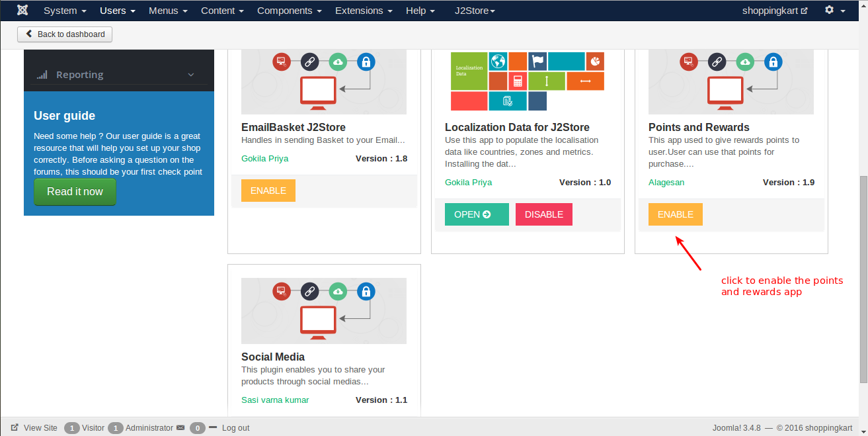Click the Read it now button

[x=75, y=192]
